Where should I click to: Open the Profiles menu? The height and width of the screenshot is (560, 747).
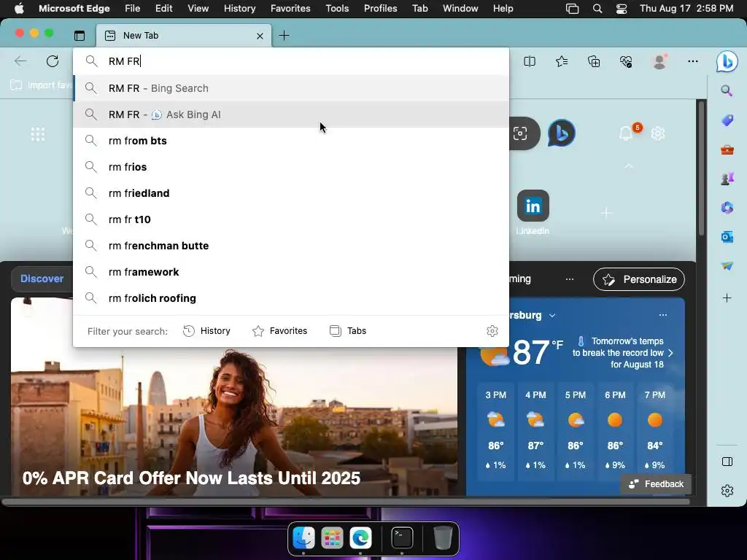pyautogui.click(x=380, y=9)
